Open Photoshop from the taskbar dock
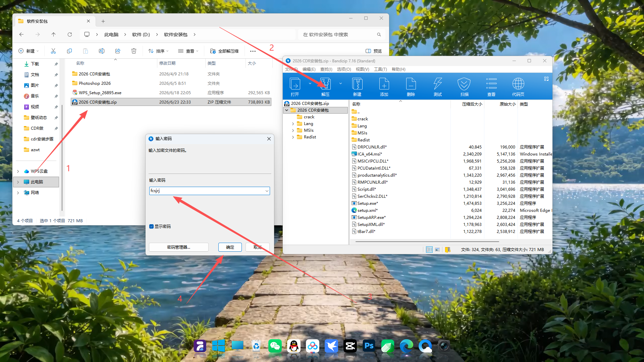The height and width of the screenshot is (362, 644). (369, 346)
